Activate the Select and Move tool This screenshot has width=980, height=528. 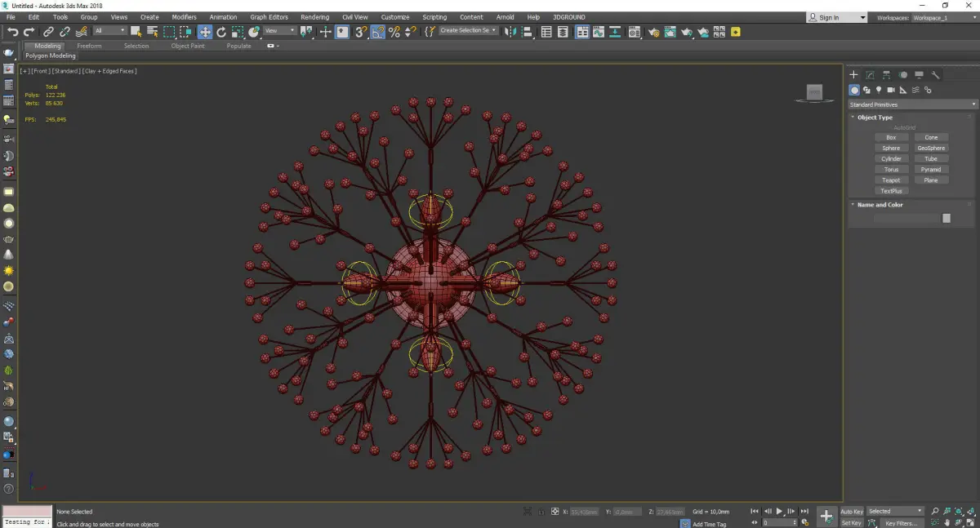click(x=205, y=32)
